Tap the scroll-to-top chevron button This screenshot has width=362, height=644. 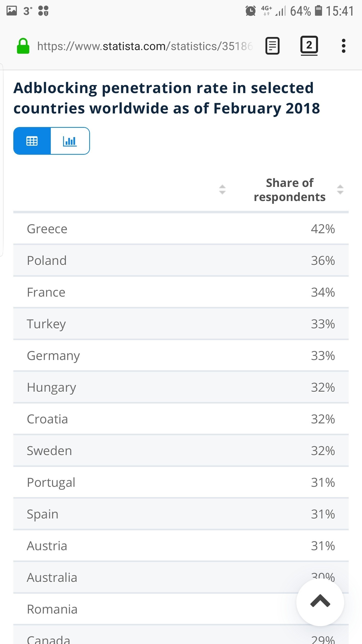coord(320,602)
